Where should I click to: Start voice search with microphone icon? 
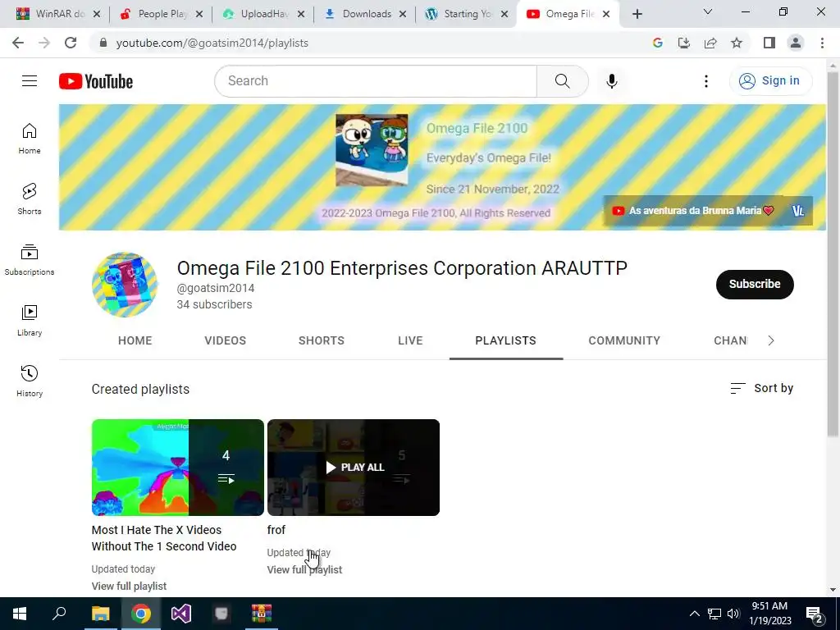click(611, 81)
